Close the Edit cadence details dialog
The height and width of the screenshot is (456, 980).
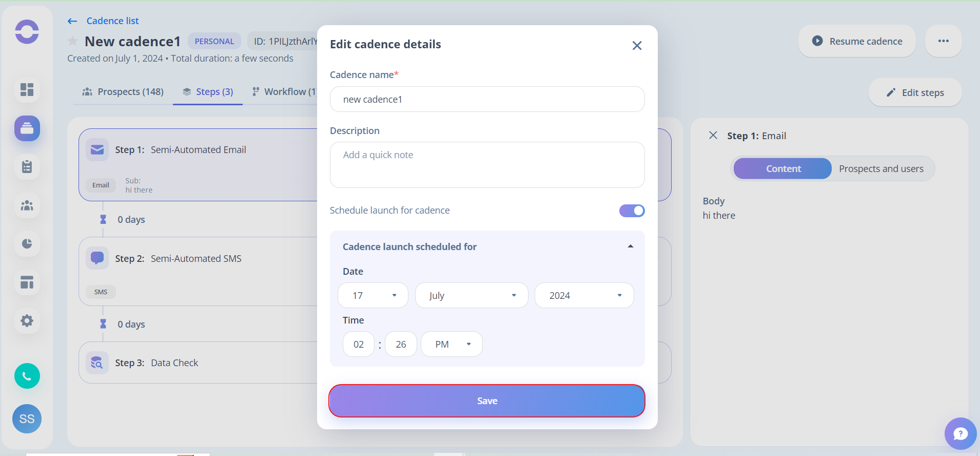pos(637,46)
